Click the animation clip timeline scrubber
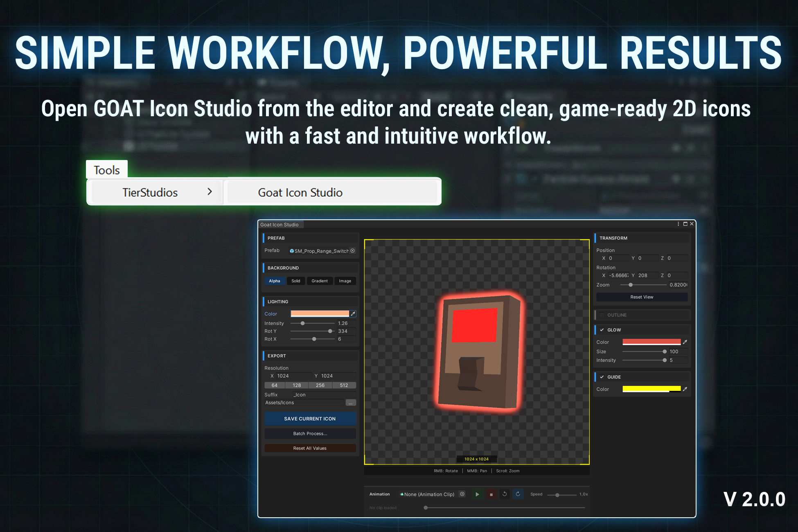This screenshot has width=798, height=532. 505,508
